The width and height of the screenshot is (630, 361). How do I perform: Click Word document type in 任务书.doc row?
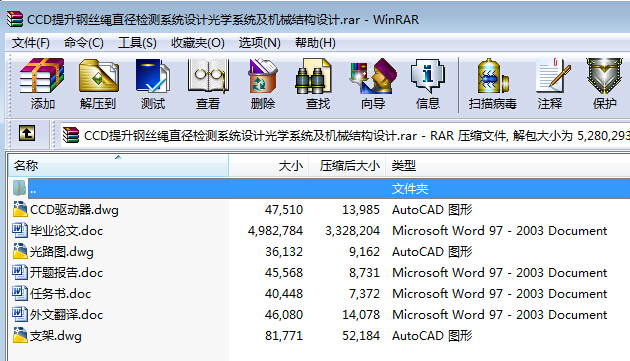point(499,293)
